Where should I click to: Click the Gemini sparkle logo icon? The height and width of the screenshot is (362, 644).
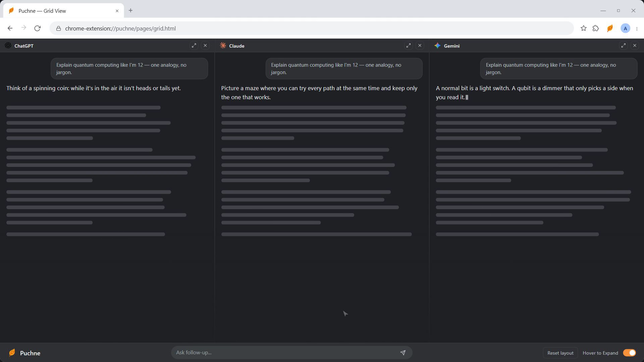click(x=437, y=46)
